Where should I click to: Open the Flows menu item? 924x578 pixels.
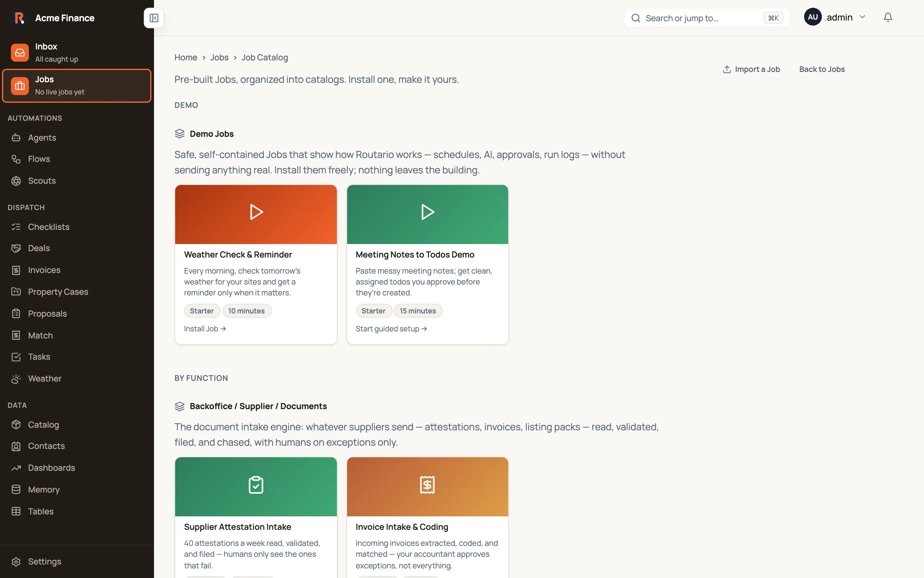(77, 159)
